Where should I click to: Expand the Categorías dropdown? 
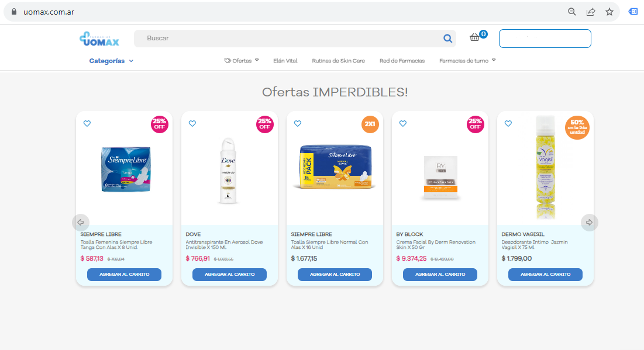111,60
